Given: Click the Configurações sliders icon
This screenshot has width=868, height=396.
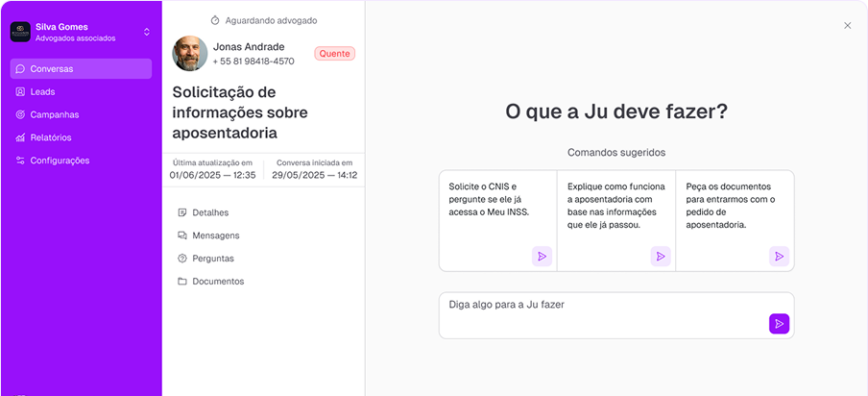Looking at the screenshot, I should pos(20,161).
